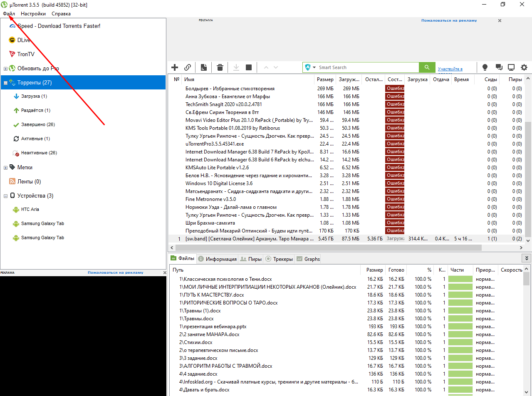Select the HTC Aria device
This screenshot has width=532, height=396.
pos(26,209)
